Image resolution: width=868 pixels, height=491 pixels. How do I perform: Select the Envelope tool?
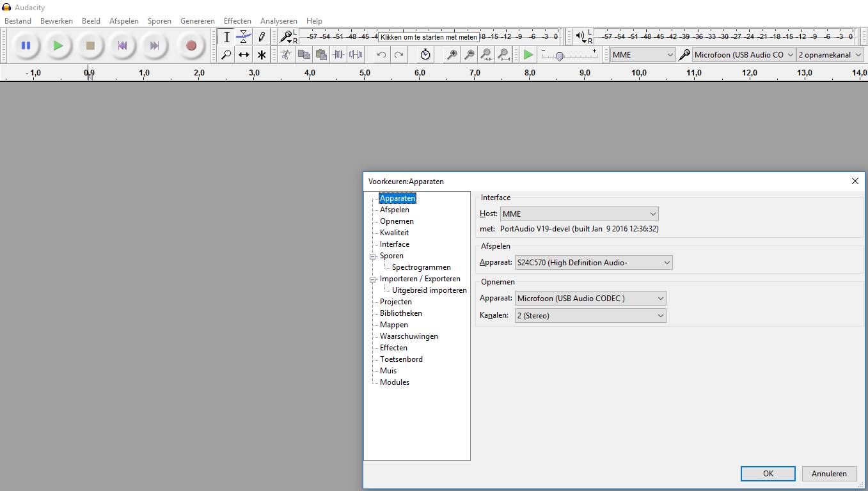[244, 37]
